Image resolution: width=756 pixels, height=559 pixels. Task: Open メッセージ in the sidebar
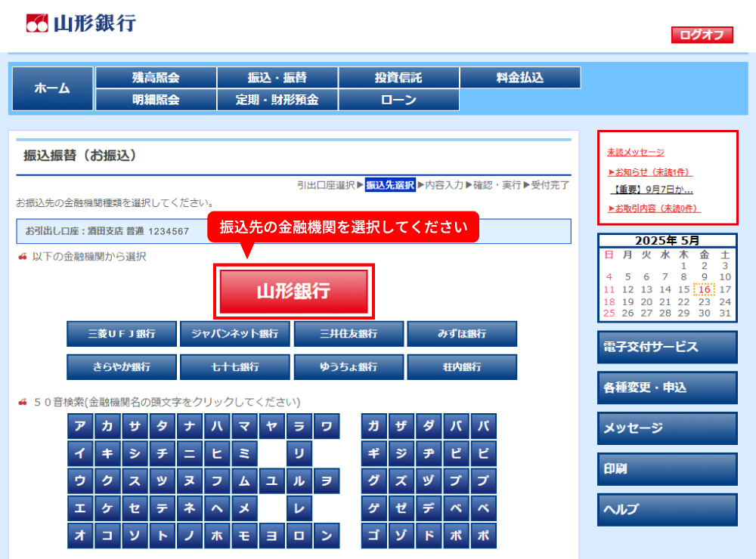coord(668,428)
